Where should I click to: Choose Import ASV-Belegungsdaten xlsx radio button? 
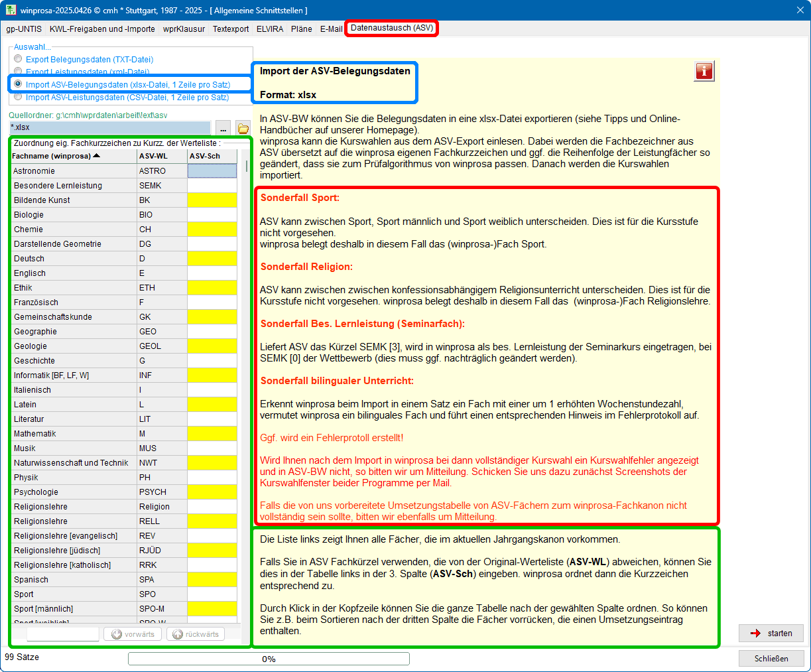(x=19, y=84)
